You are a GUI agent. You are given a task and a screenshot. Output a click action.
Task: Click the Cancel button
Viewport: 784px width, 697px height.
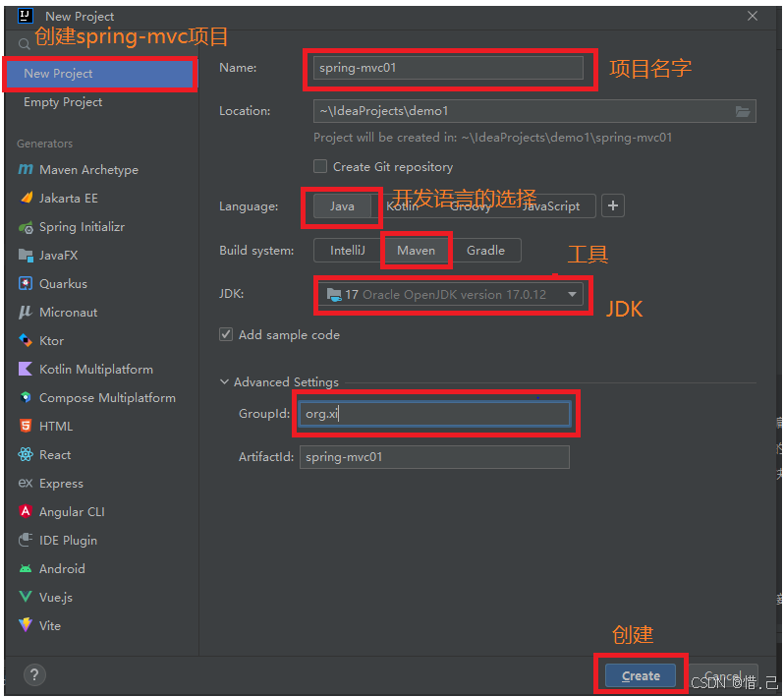coord(723,676)
